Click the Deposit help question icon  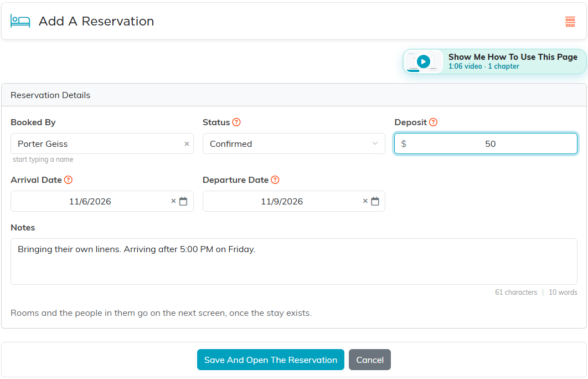[x=433, y=122]
